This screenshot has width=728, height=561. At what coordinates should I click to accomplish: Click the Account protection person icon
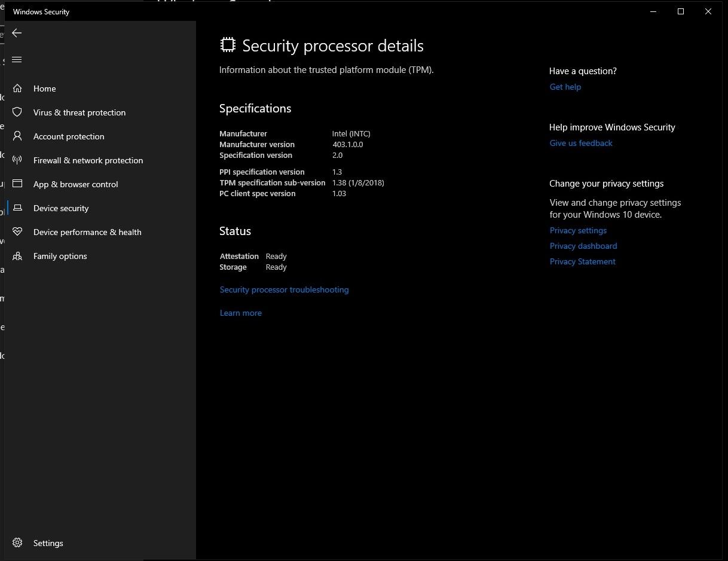(x=17, y=136)
